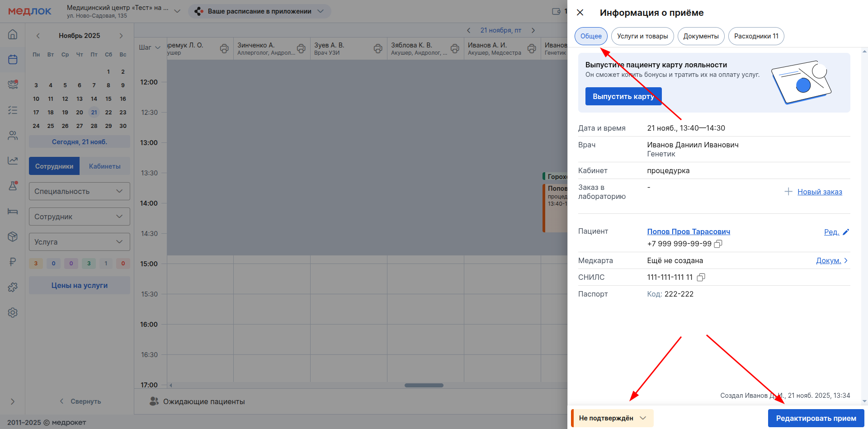
Task: Open settings gear icon in sidebar
Action: [13, 312]
